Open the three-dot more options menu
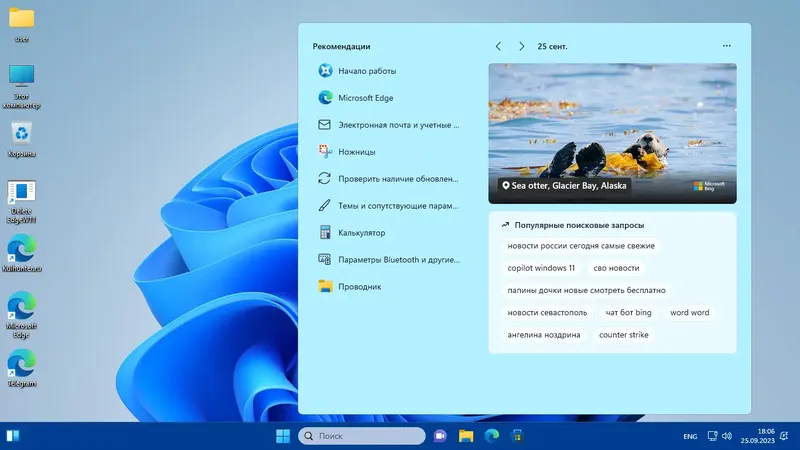Image resolution: width=800 pixels, height=450 pixels. 727,46
